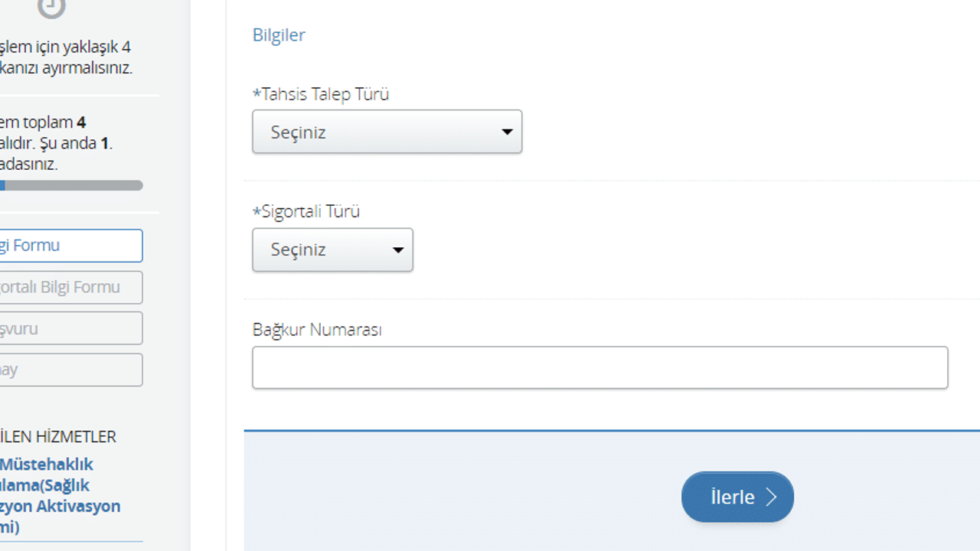Click the Tahsis Talep Türü field label
Image resolution: width=980 pixels, height=551 pixels.
[321, 94]
